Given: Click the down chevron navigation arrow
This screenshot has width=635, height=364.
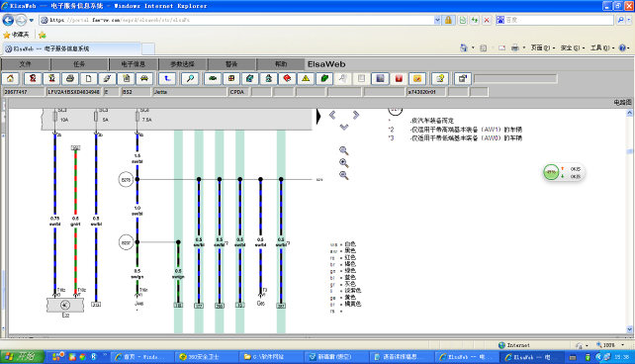Looking at the screenshot, I should [344, 127].
